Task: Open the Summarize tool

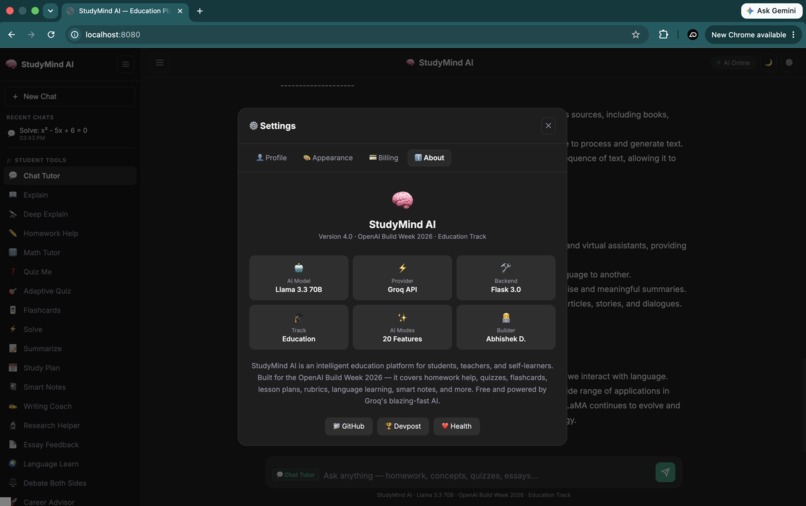Action: coord(69,349)
